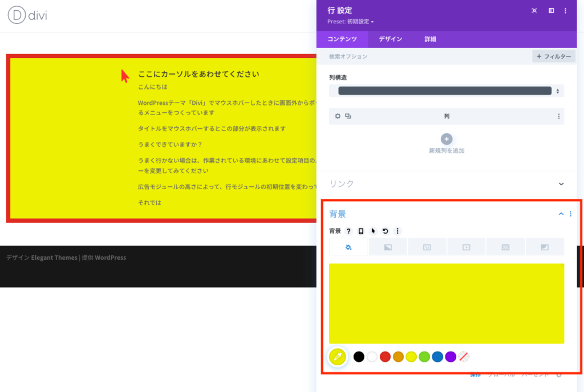Screen dimensions: 584x392
Task: Select the transparent color swatch
Action: point(464,357)
